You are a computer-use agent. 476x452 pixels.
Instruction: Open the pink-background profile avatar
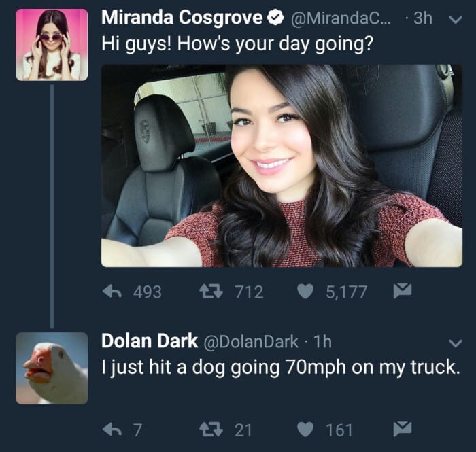pyautogui.click(x=52, y=45)
